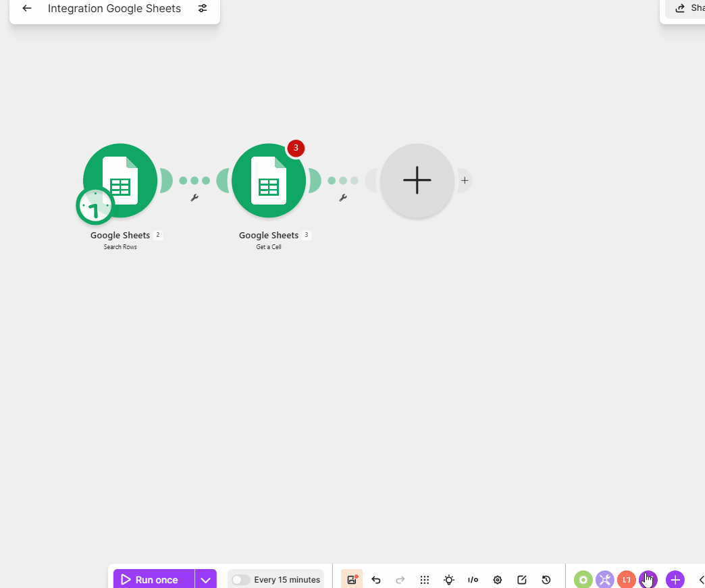
Task: Open scenario settings sliders icon
Action: click(x=203, y=8)
